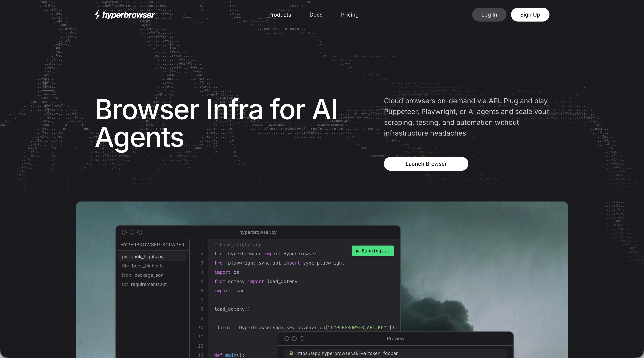This screenshot has width=644, height=358.
Task: Select package.json file
Action: coord(149,275)
